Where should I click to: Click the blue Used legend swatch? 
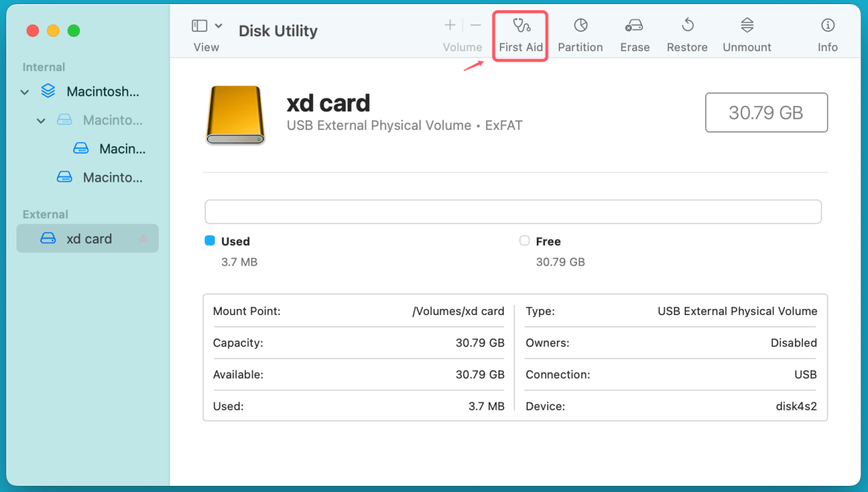coord(210,241)
